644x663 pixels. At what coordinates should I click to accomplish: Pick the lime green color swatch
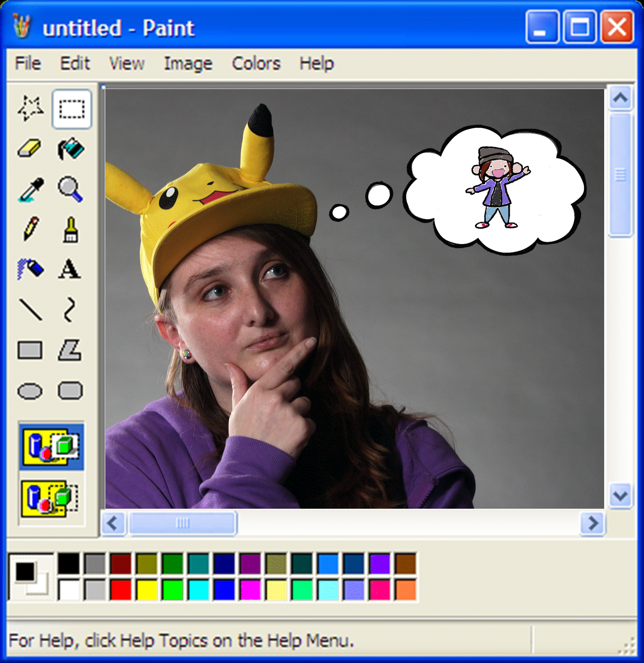[x=173, y=590]
